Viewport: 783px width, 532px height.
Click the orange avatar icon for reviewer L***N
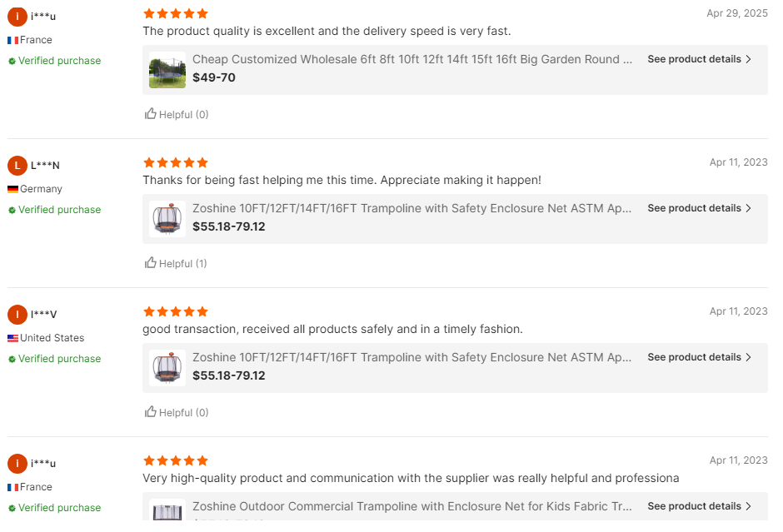(x=17, y=165)
